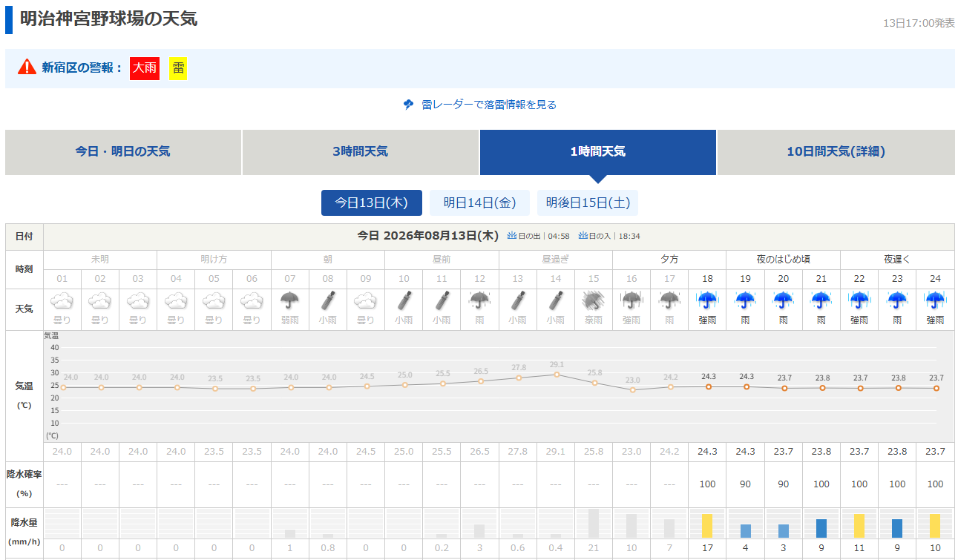
Task: Click the 04:58 sunrise time
Action: coord(559,236)
